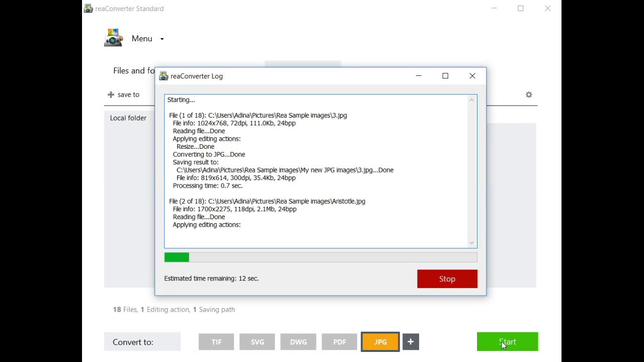
Task: Choose TIF output format
Action: [216, 342]
